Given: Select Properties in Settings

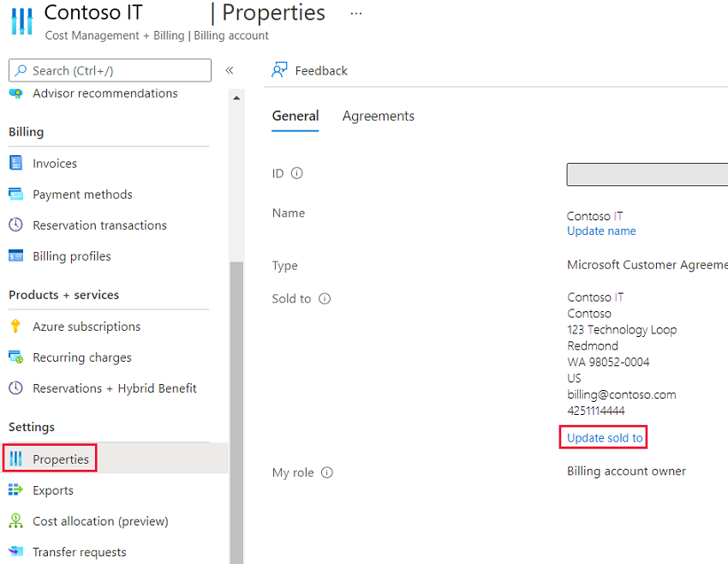Looking at the screenshot, I should point(61,459).
